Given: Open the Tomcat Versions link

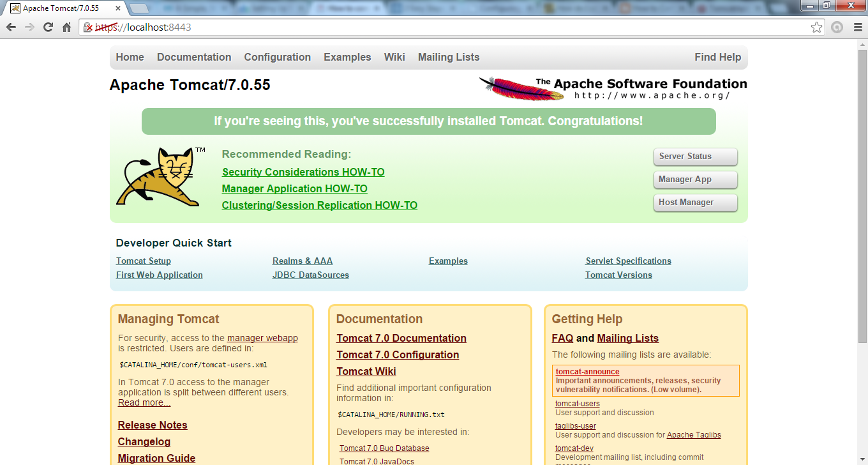Looking at the screenshot, I should pyautogui.click(x=618, y=275).
